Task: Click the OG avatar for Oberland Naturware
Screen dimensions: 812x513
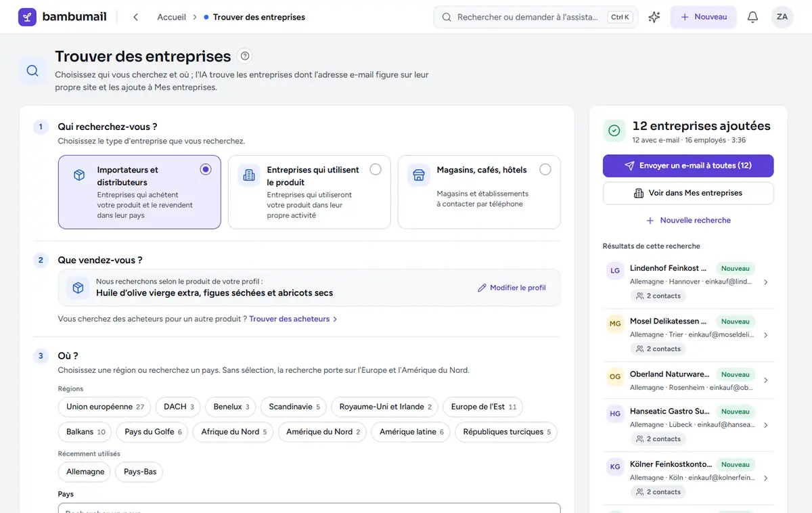Action: (x=615, y=376)
